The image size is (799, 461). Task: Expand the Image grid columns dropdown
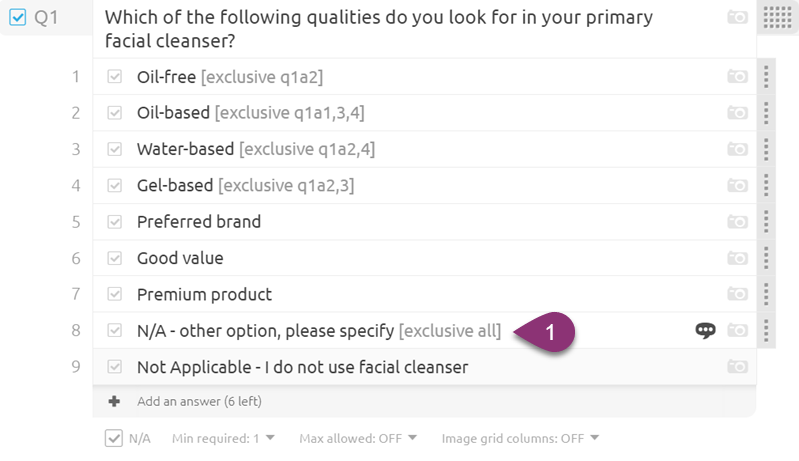[520, 438]
